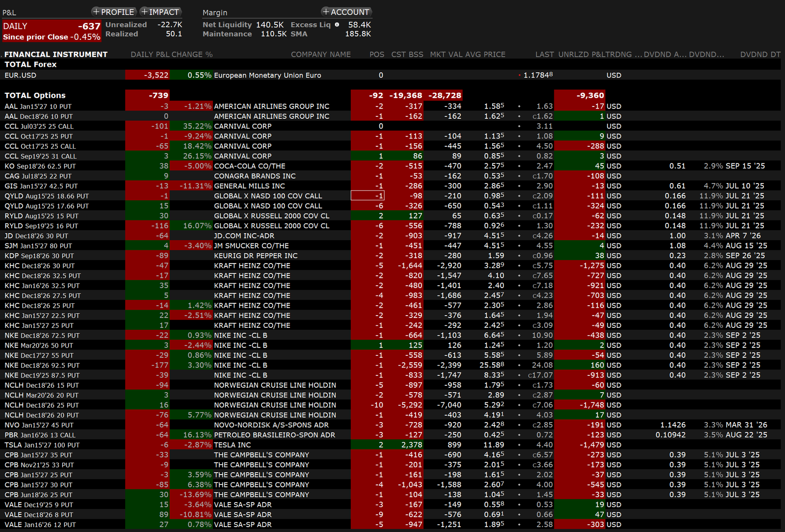This screenshot has height=532, width=785.
Task: Click the Market Value column header
Action: [x=445, y=54]
